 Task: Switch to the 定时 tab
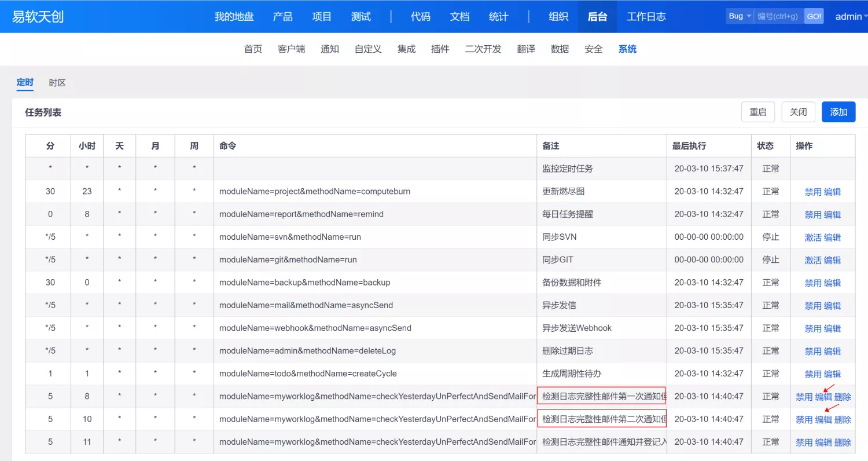tap(25, 83)
